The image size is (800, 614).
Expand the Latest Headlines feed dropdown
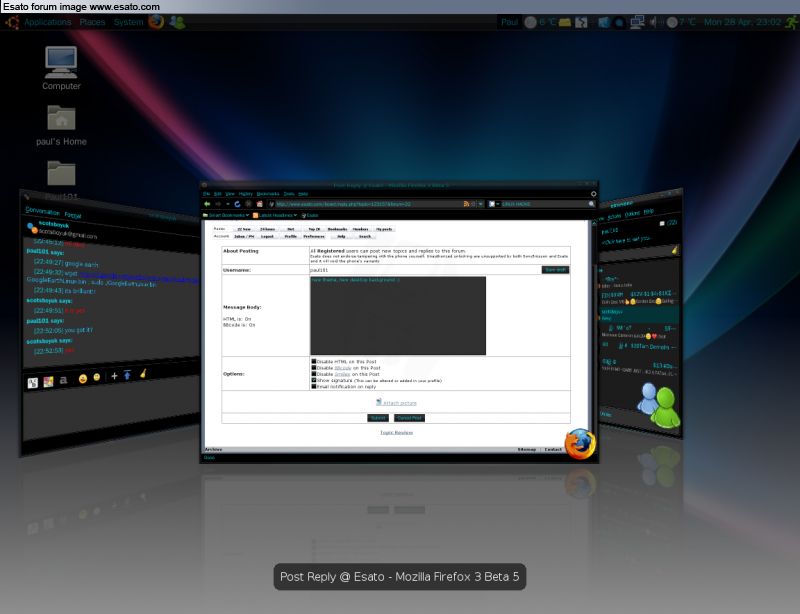295,215
